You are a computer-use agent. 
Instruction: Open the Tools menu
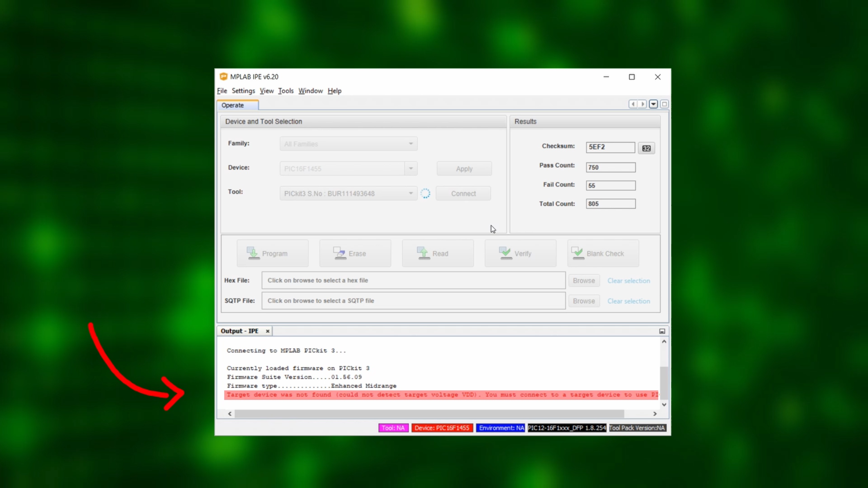tap(285, 91)
